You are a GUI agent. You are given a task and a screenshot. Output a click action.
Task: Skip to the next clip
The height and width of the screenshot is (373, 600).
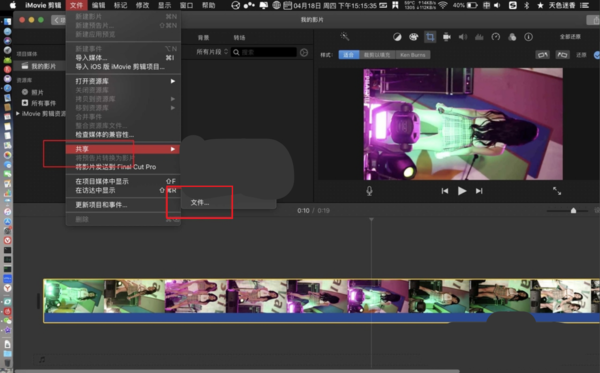tap(479, 191)
